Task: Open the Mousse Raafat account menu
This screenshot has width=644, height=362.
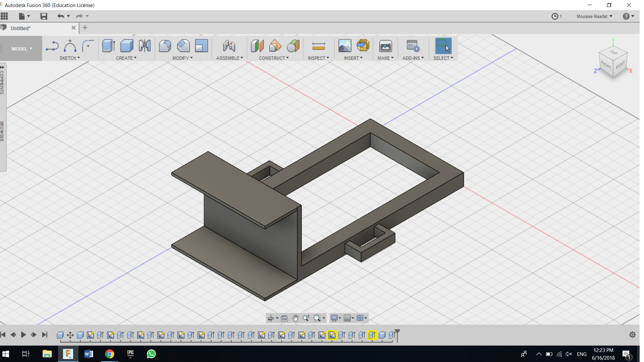Action: (x=594, y=16)
